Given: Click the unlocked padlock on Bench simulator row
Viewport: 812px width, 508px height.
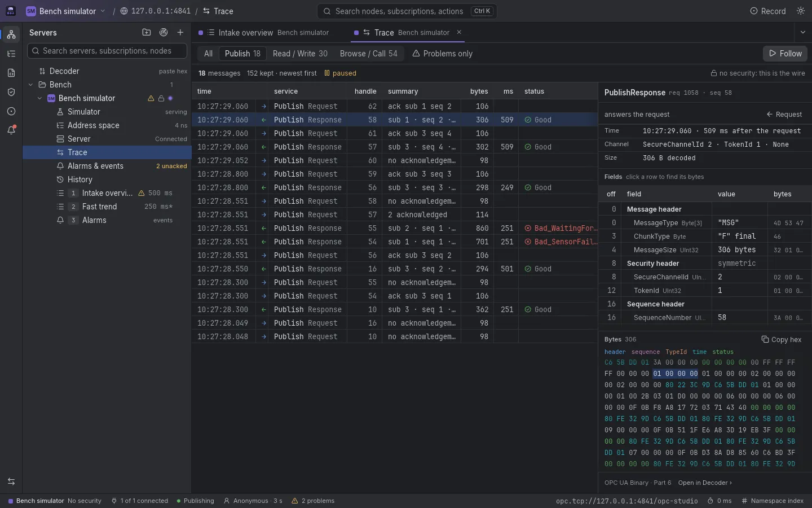Looking at the screenshot, I should [161, 98].
